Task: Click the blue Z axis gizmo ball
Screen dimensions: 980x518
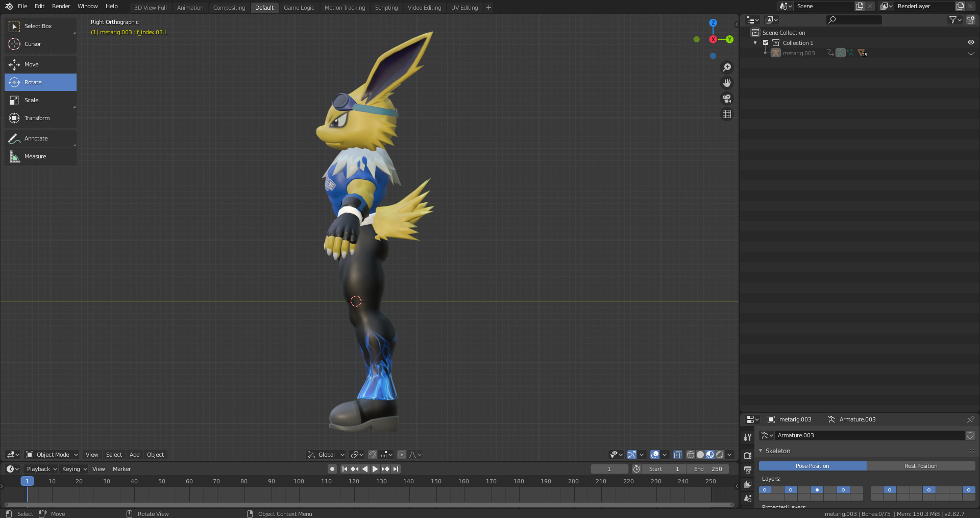Action: coord(713,23)
